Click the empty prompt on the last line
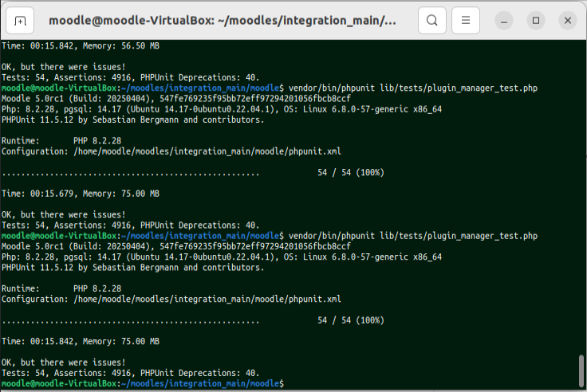The image size is (587, 392). point(143,384)
